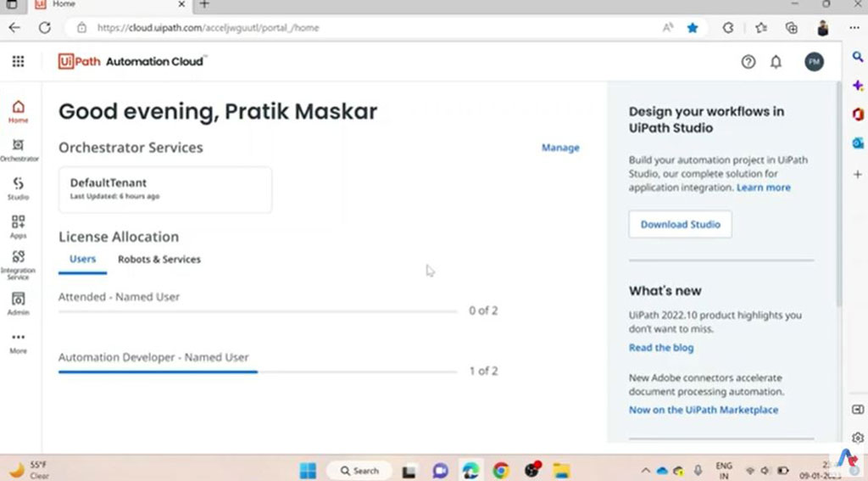Open the Read the blog link

(x=661, y=348)
